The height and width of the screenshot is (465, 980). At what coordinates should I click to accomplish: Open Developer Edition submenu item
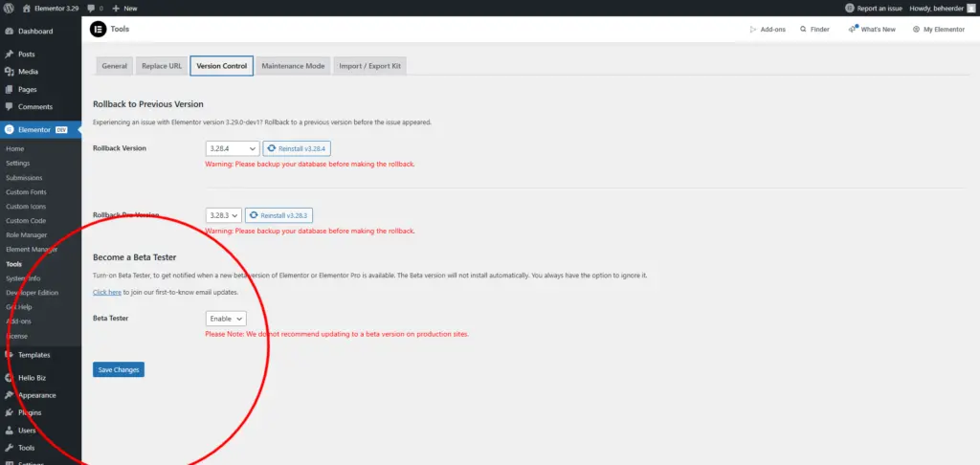(x=32, y=293)
